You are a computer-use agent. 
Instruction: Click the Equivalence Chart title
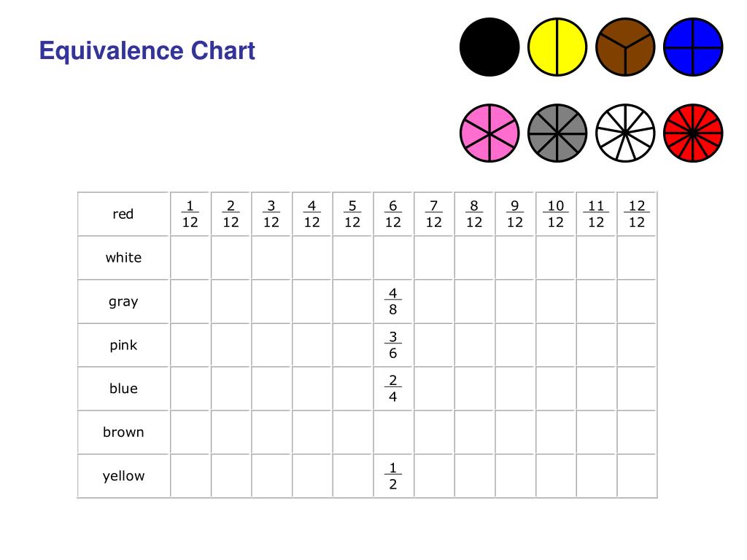click(147, 50)
